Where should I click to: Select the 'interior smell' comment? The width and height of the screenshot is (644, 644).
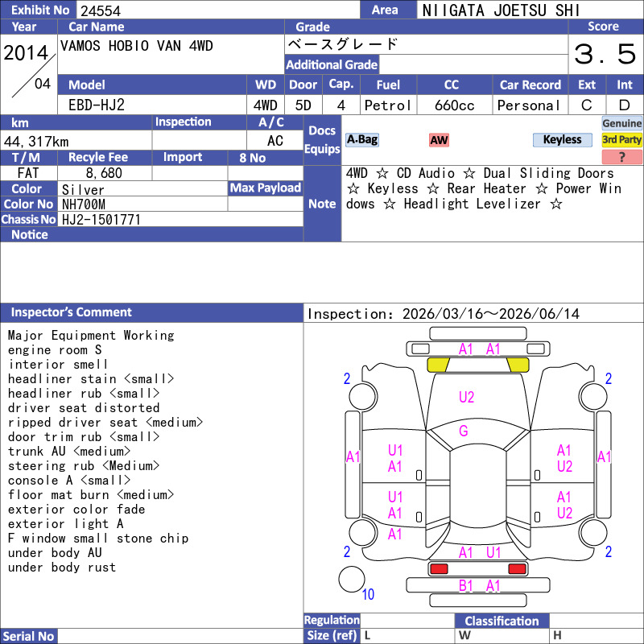click(x=58, y=365)
